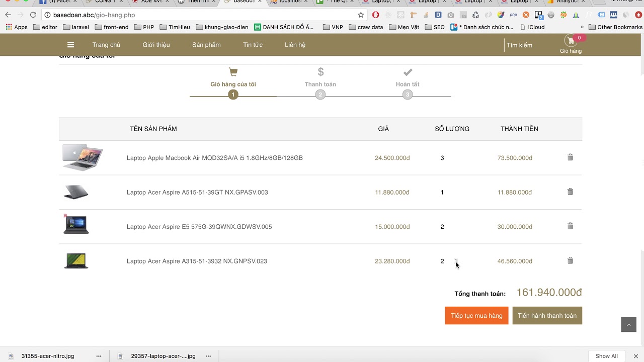Open the PHP bookmarks folder
644x362 pixels.
[143, 27]
